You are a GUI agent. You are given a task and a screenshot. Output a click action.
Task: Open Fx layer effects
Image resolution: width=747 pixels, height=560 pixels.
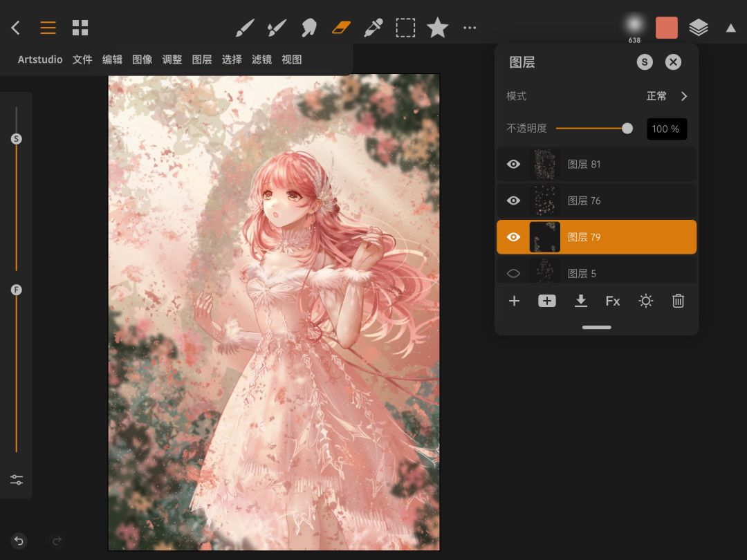click(x=613, y=301)
